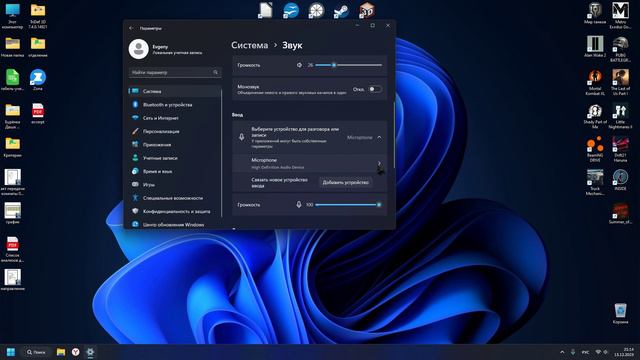The width and height of the screenshot is (640, 360).
Task: Click the Найти параметр search field
Action: (175, 72)
